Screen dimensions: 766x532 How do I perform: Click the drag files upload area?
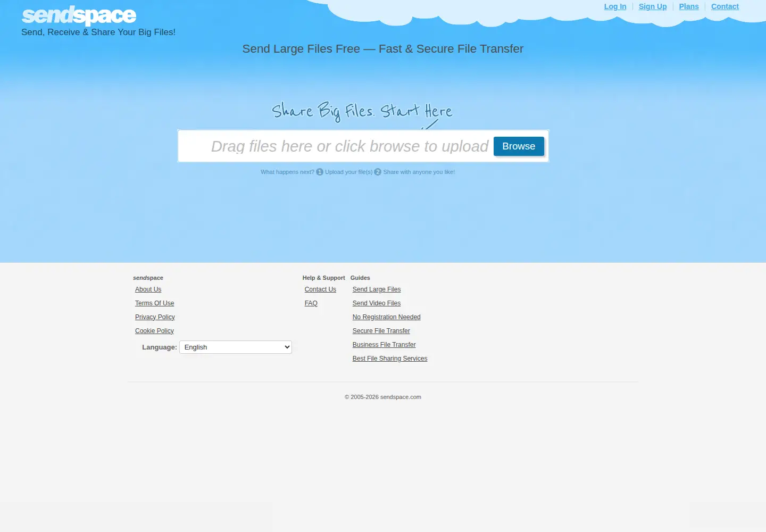[x=363, y=146]
